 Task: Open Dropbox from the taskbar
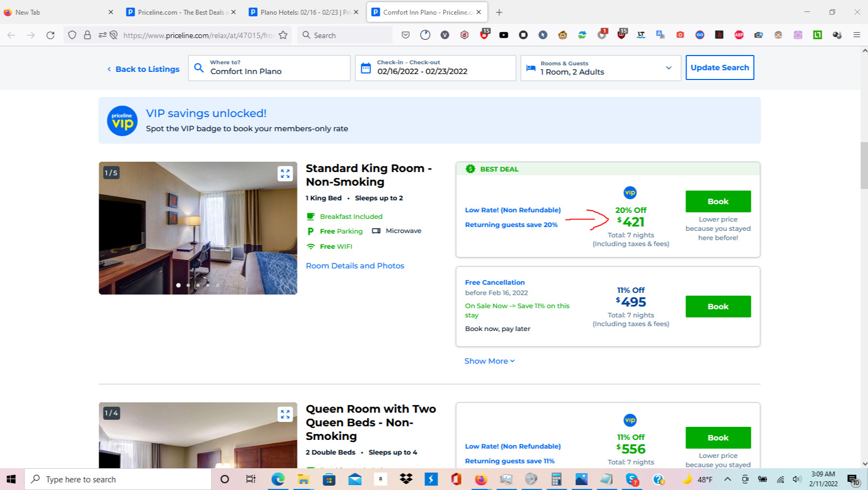(x=406, y=479)
